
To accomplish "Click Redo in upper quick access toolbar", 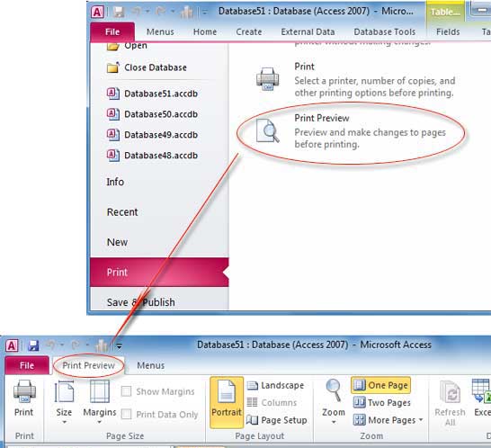I will tap(161, 12).
